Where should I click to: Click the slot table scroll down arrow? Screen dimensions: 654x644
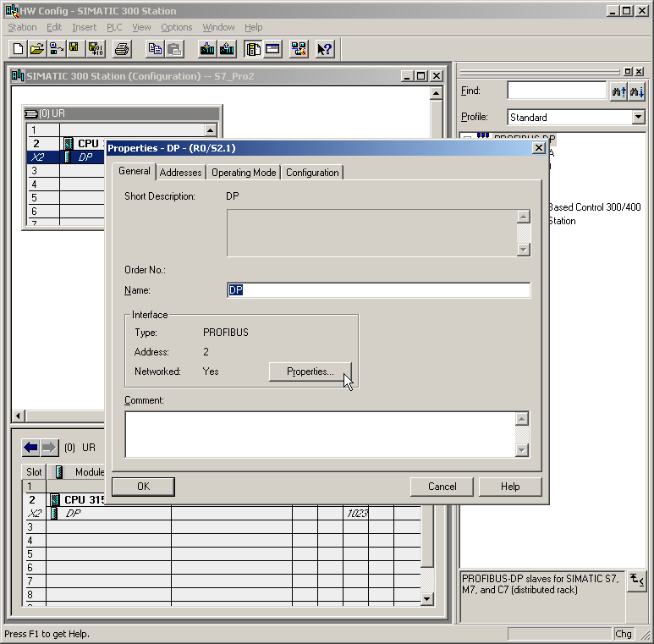click(426, 599)
